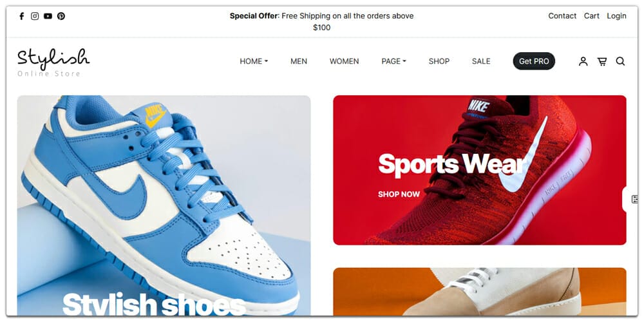644x322 pixels.
Task: Open the search magnifier icon
Action: coord(620,62)
